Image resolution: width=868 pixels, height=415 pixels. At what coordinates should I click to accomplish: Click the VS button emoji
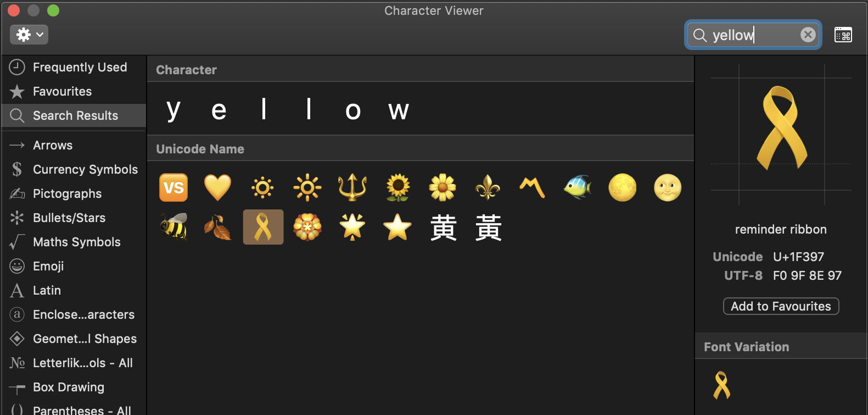click(173, 187)
